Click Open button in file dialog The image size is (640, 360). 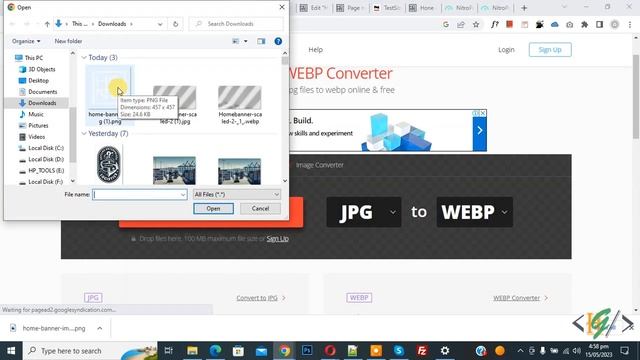click(213, 209)
